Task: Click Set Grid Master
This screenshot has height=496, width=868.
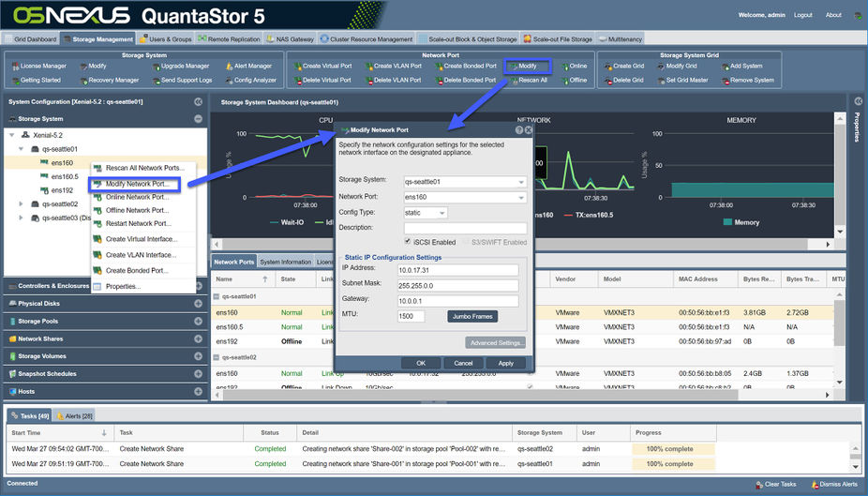Action: 682,81
